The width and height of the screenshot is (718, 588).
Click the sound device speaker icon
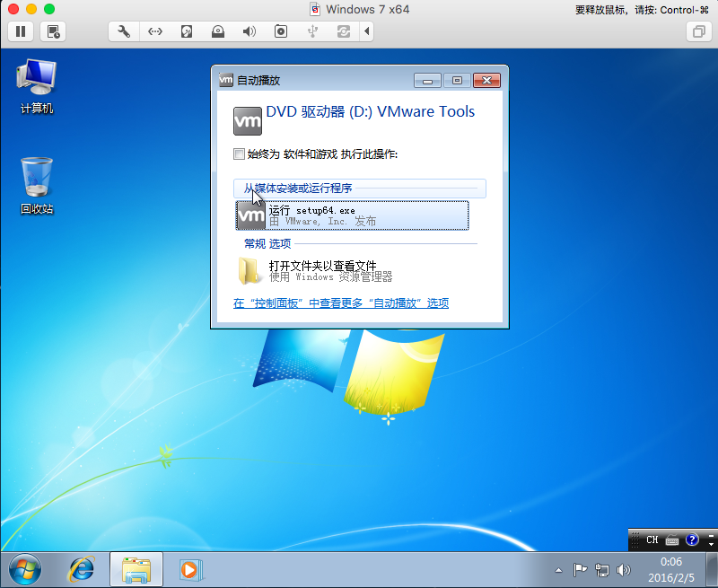[x=250, y=31]
